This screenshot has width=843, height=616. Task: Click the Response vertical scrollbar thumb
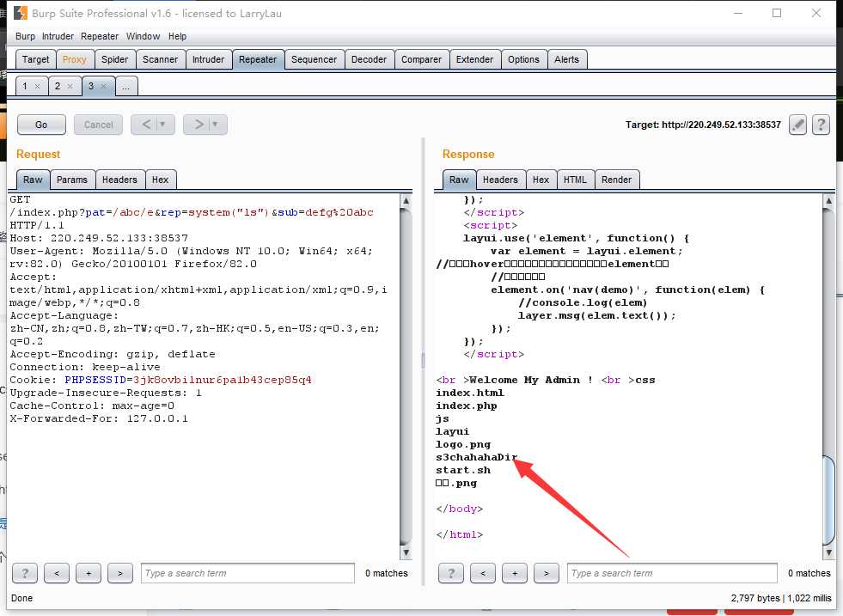point(828,500)
